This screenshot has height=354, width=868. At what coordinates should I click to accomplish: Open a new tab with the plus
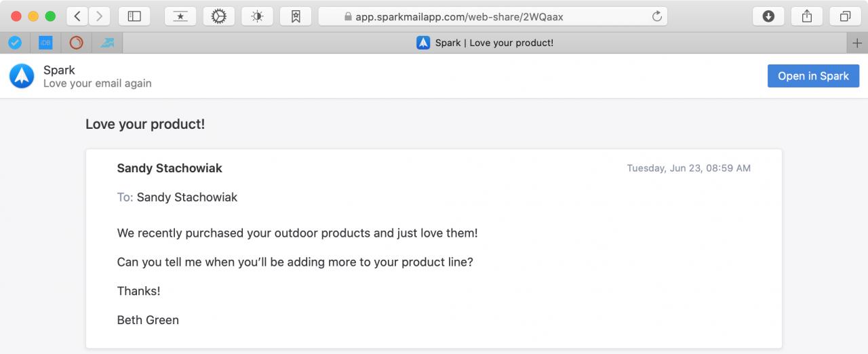tap(857, 43)
